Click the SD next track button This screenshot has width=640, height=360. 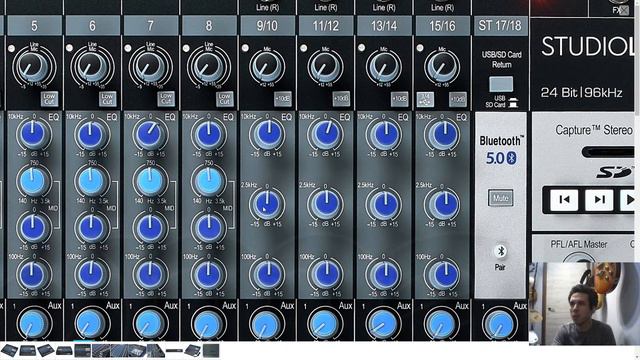point(599,199)
